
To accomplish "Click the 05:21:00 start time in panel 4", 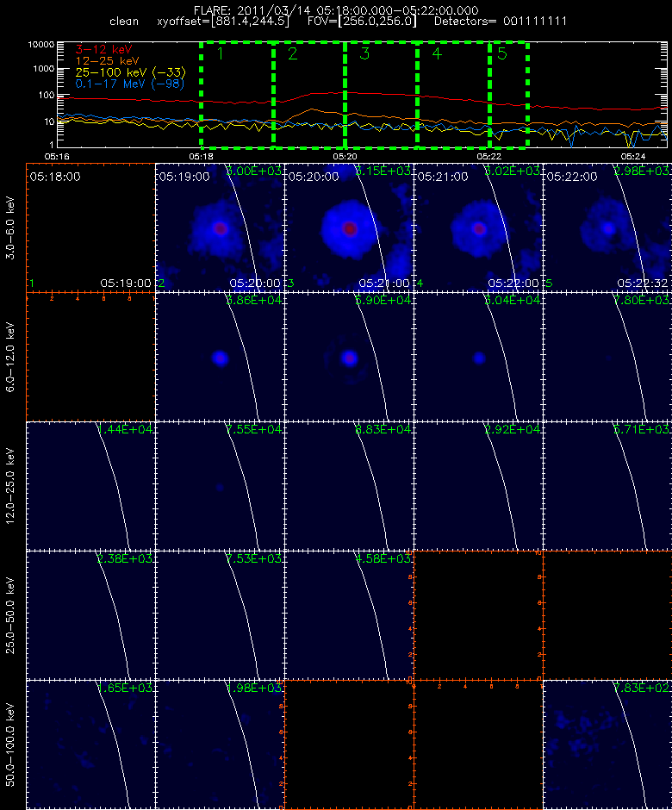I will [x=443, y=177].
